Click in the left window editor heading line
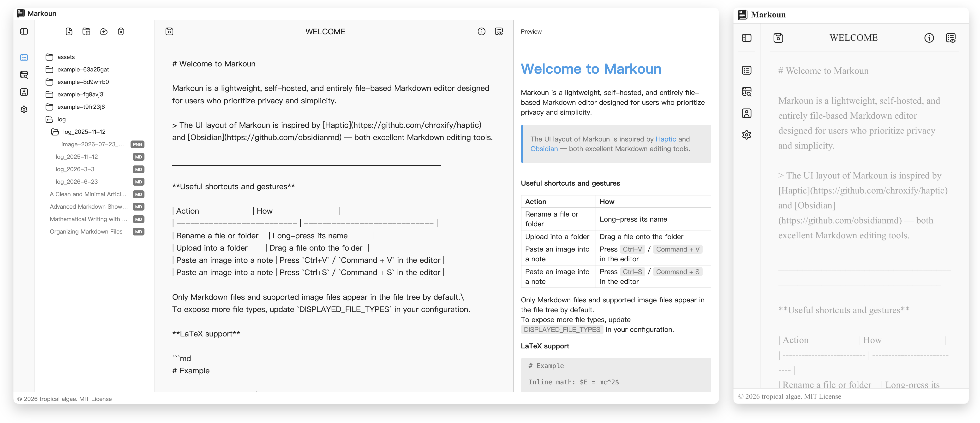The image size is (980, 423). (214, 64)
